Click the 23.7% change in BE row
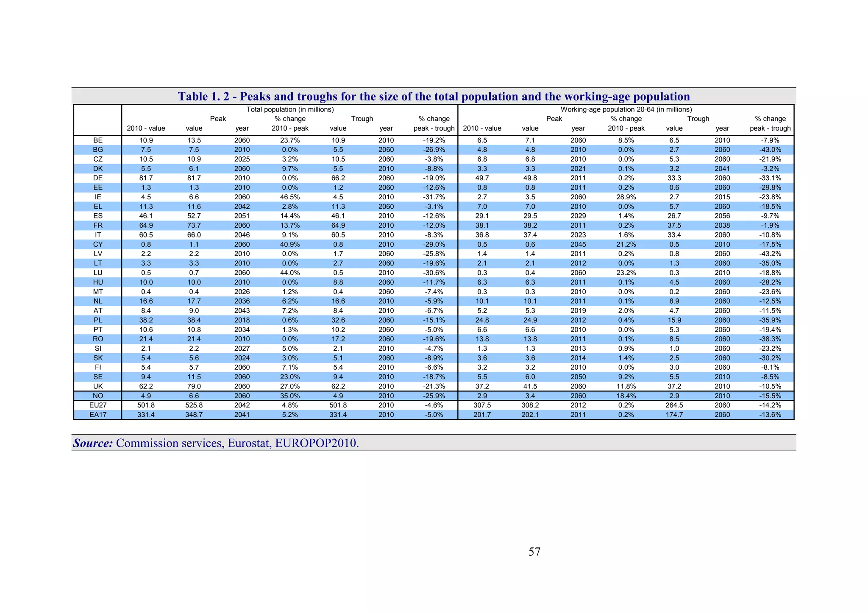Image resolution: width=868 pixels, height=614 pixels. pyautogui.click(x=290, y=140)
